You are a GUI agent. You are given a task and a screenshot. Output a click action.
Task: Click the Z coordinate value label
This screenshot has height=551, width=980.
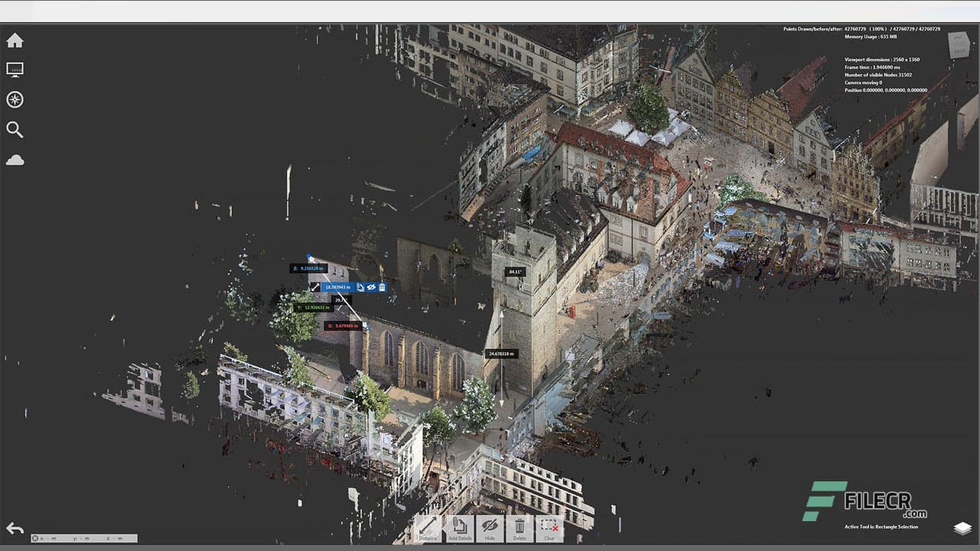pos(309,269)
